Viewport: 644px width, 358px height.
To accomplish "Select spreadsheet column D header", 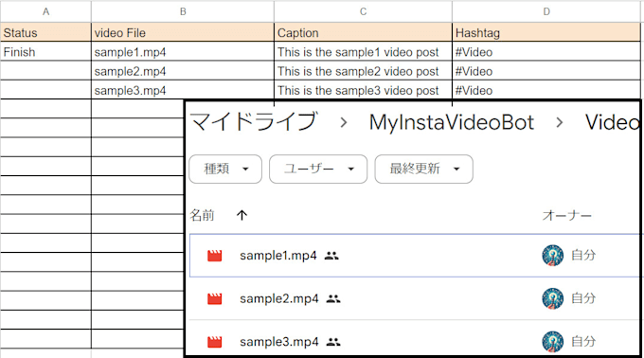I will [x=546, y=11].
